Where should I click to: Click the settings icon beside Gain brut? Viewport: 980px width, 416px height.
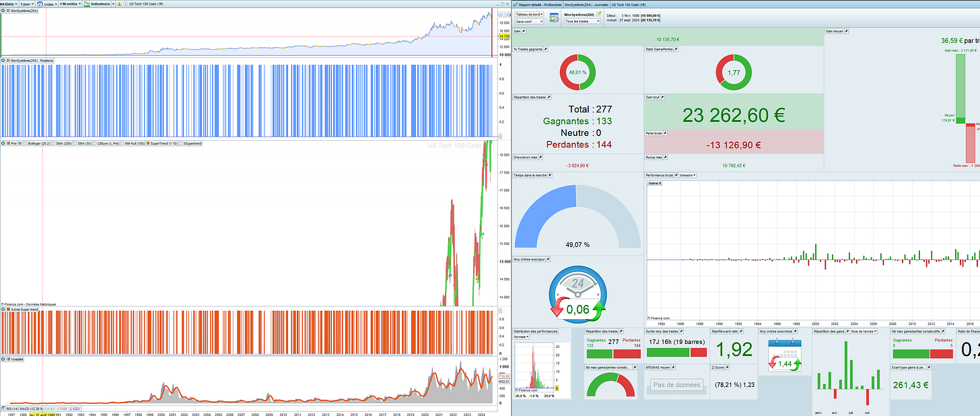click(x=663, y=98)
